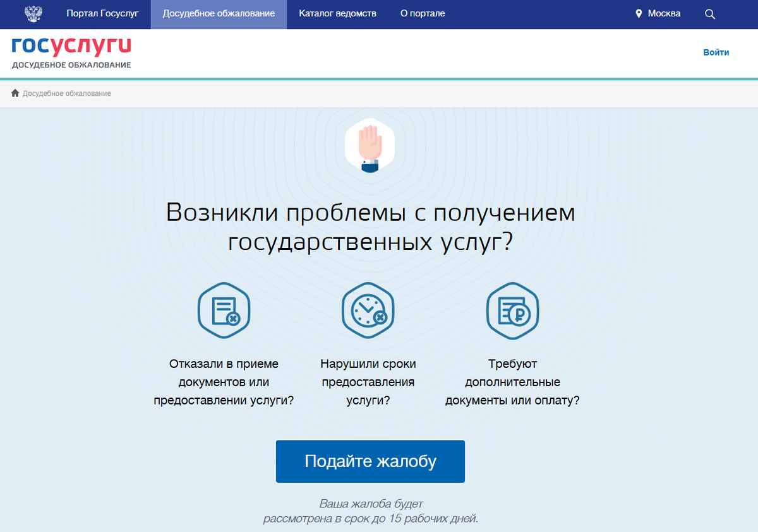The width and height of the screenshot is (758, 532).
Task: Open the Каталог ведомств menu item
Action: (x=337, y=14)
